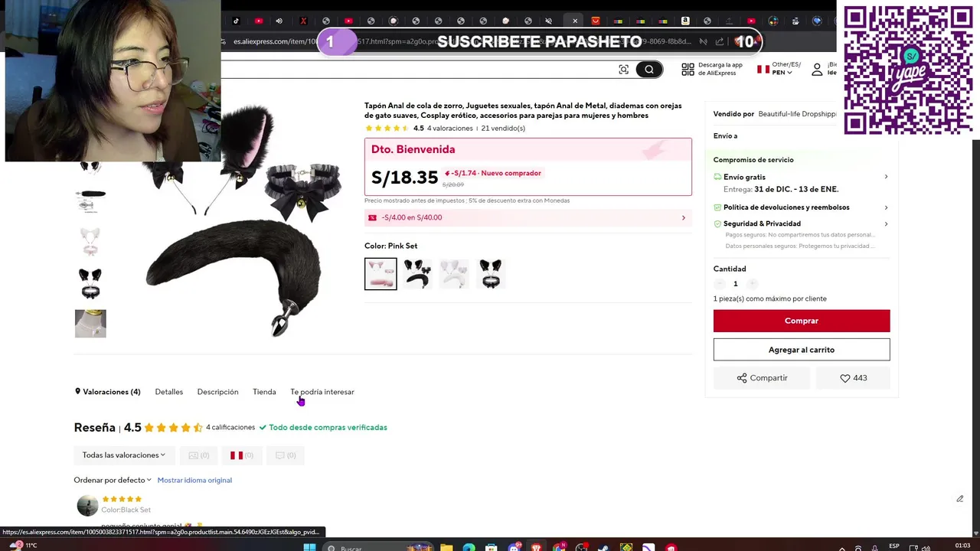This screenshot has height=551, width=980.
Task: Add item to wishlist heart 443
Action: point(853,378)
